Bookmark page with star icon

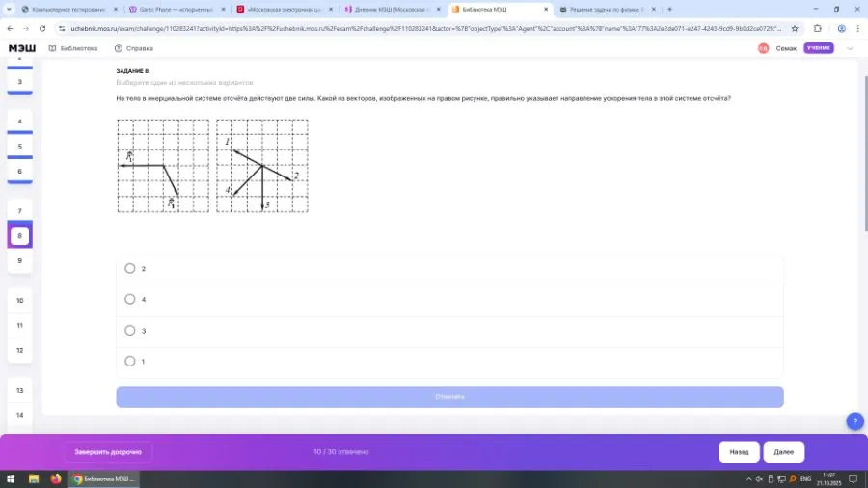(x=795, y=28)
